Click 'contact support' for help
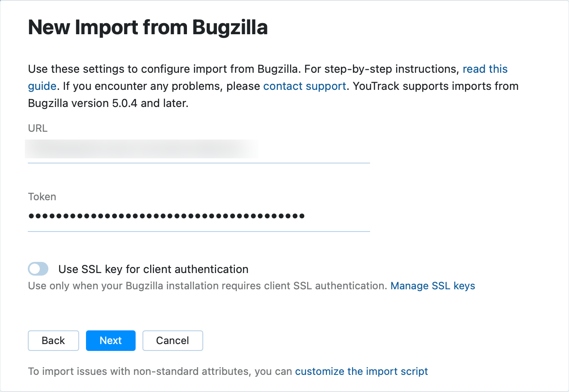 [304, 86]
